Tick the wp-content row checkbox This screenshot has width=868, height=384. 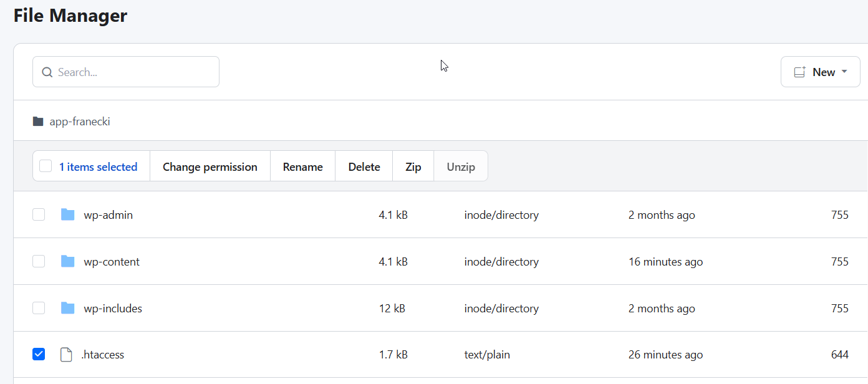(x=39, y=262)
